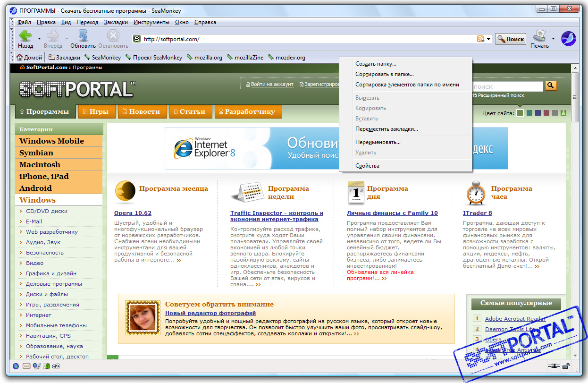Viewport: 588px width, 383px height.
Task: Collapse the navigation toolbar using its grippy
Action: 12,39
